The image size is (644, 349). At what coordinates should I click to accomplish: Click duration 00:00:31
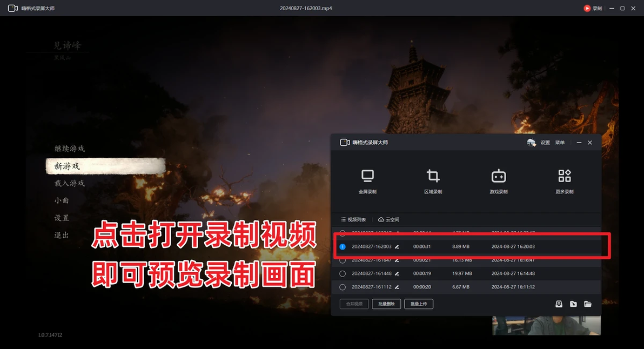(422, 247)
